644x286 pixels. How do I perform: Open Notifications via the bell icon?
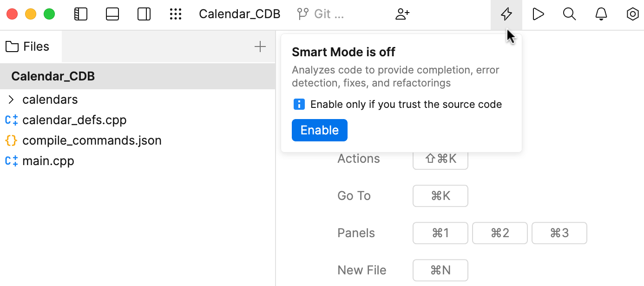coord(601,14)
